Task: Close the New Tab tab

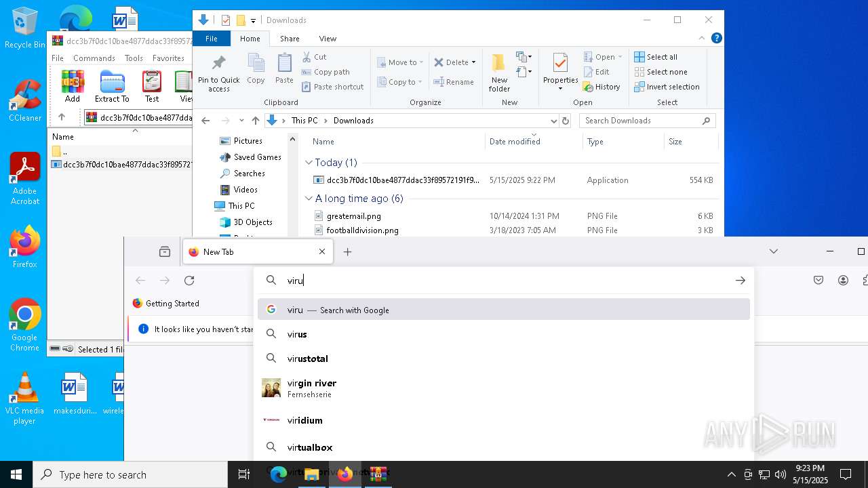Action: pos(322,252)
